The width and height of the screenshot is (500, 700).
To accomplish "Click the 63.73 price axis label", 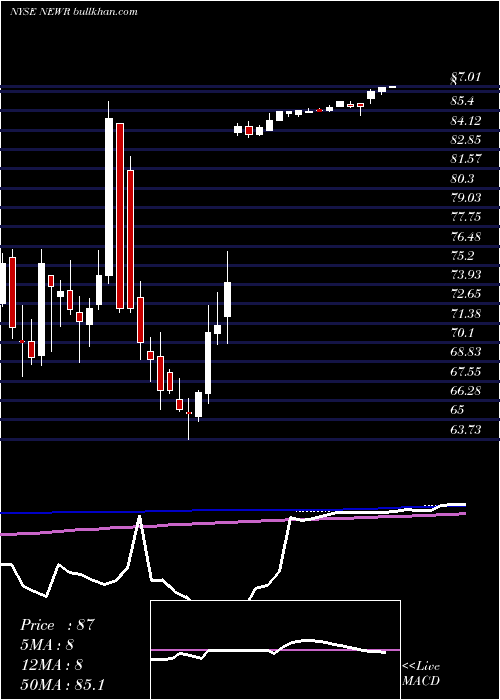I will point(466,430).
